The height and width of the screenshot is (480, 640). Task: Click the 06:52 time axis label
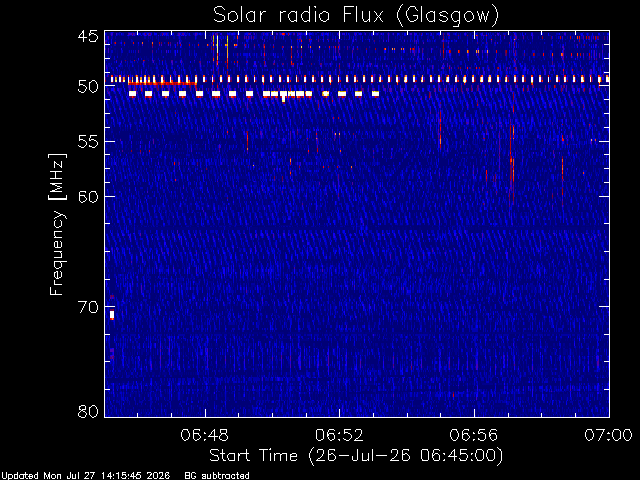pos(339,435)
